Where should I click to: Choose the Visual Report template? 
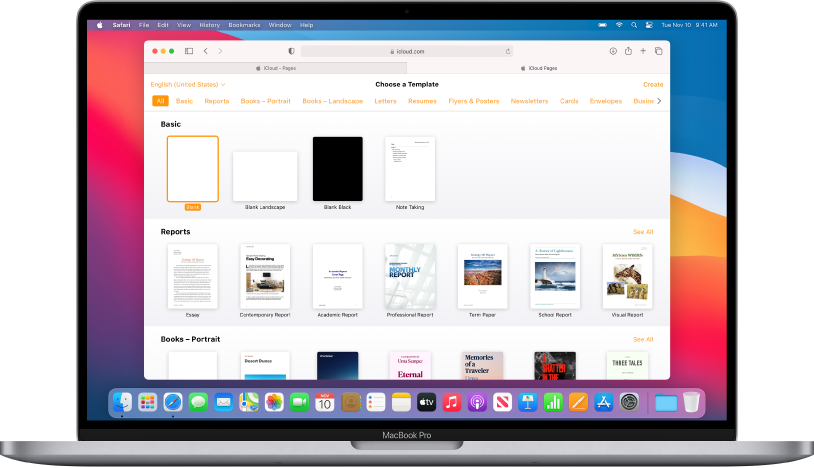(628, 277)
